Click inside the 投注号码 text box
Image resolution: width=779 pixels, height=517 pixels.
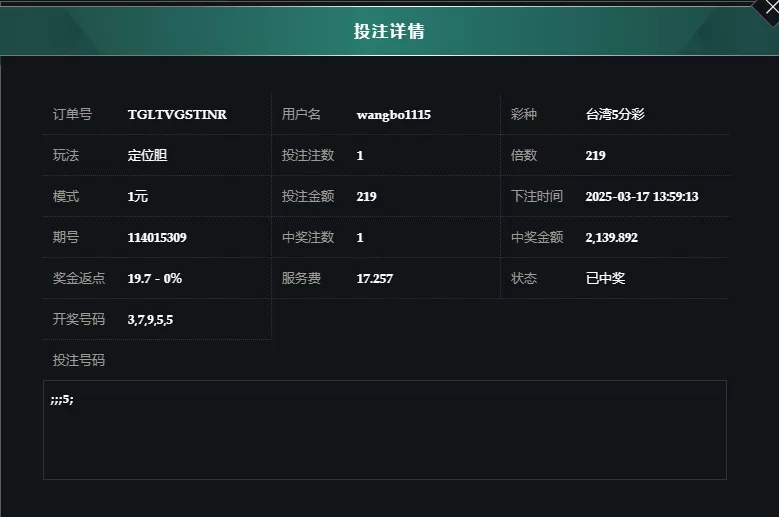click(385, 430)
